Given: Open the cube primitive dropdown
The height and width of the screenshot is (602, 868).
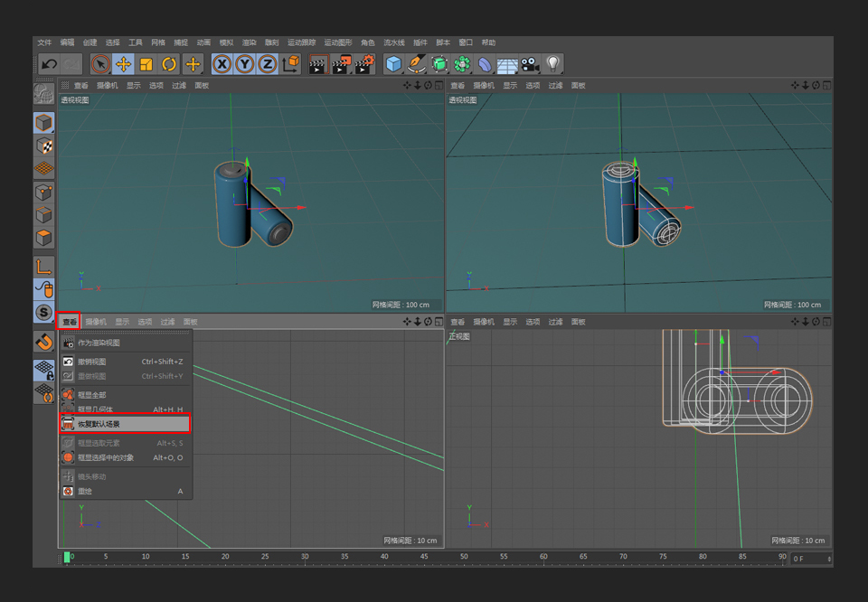Looking at the screenshot, I should (x=393, y=63).
